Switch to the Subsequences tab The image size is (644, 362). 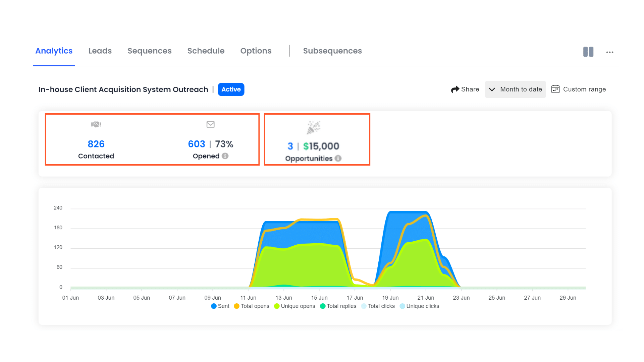click(332, 51)
